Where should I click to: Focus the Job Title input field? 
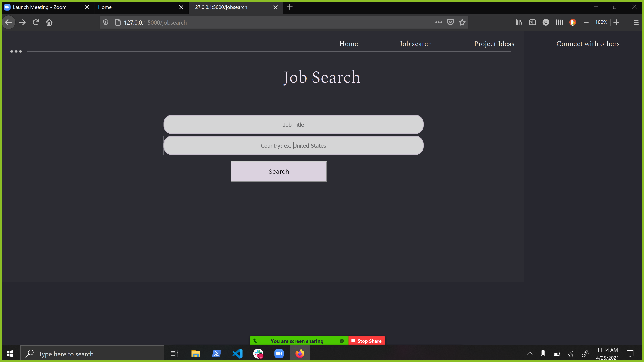(293, 125)
